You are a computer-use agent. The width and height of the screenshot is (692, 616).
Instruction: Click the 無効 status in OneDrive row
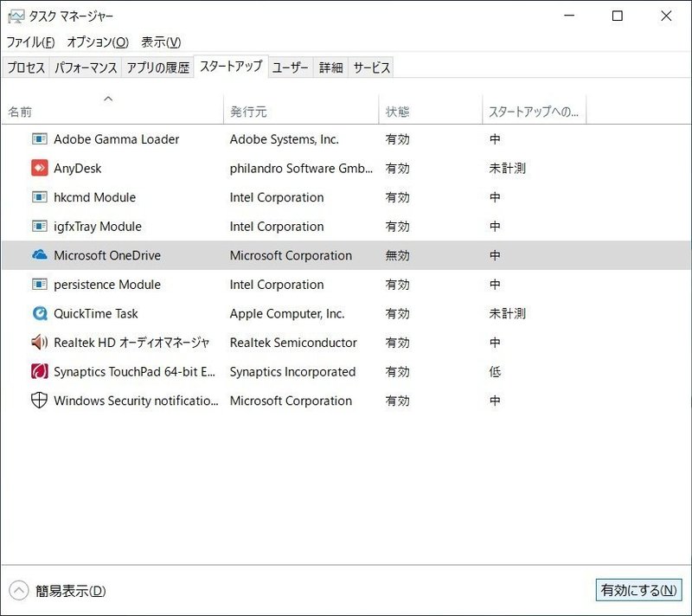(397, 255)
